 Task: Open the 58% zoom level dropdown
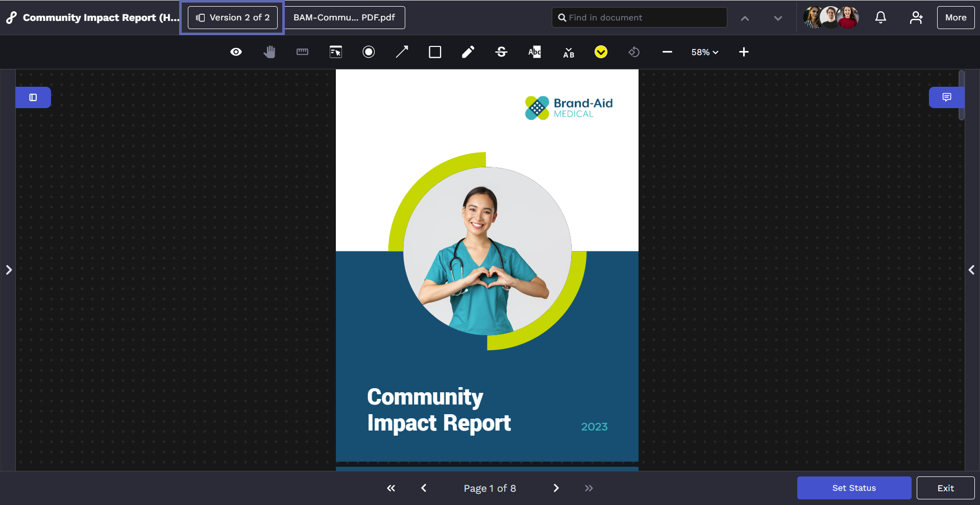pos(705,52)
